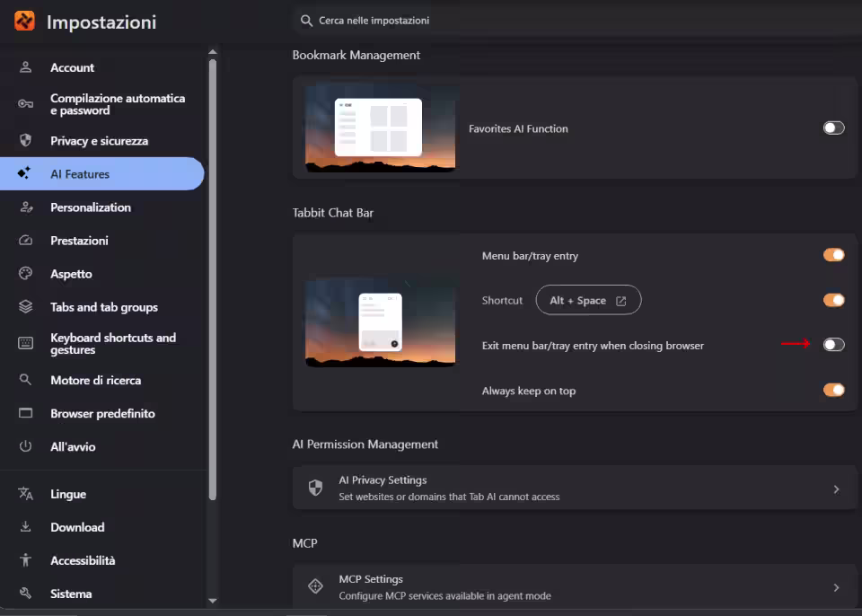The image size is (862, 616).
Task: Disable the Shortcut toggle switch
Action: coord(833,300)
